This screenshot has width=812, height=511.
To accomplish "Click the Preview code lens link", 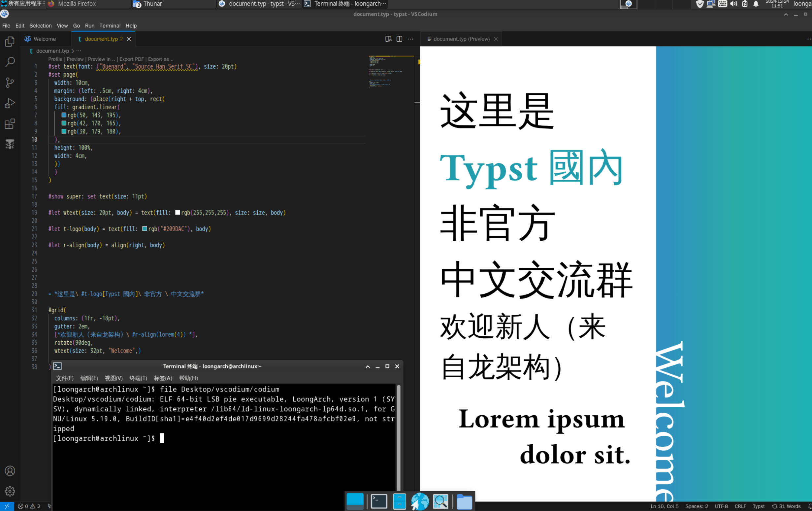I will (x=75, y=59).
